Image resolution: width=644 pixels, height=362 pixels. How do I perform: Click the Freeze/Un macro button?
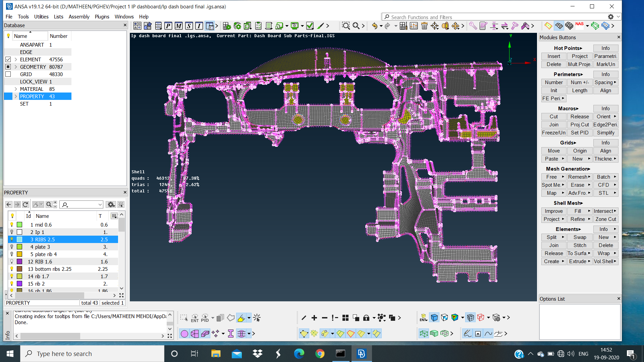[553, 132]
